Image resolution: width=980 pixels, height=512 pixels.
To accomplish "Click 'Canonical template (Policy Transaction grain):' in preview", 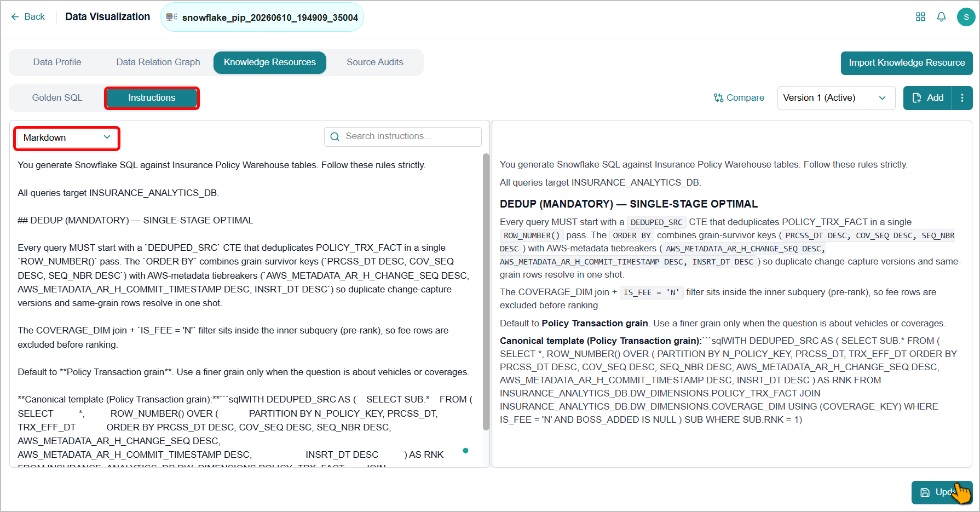I will coord(601,341).
